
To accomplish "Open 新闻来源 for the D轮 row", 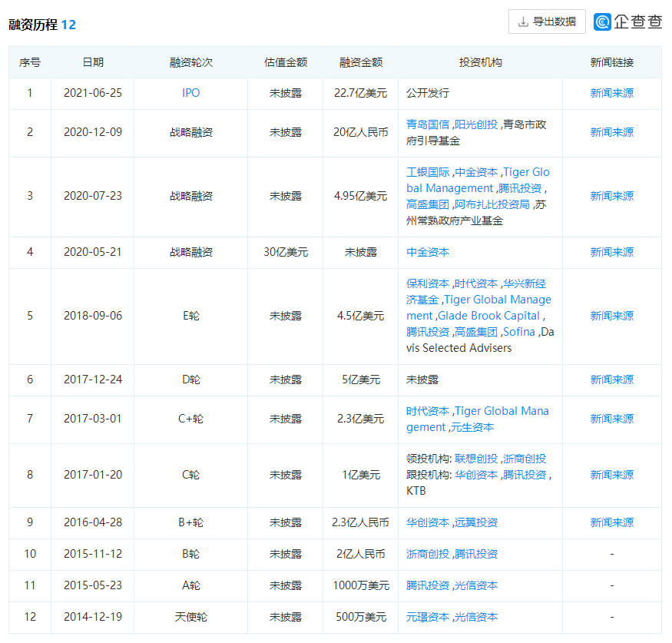I will point(611,380).
